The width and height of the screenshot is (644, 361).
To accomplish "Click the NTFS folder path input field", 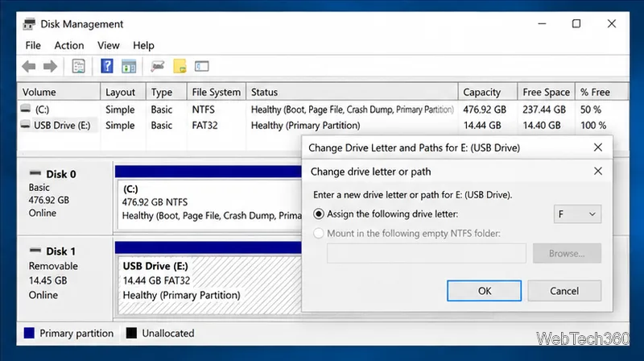I will [427, 253].
